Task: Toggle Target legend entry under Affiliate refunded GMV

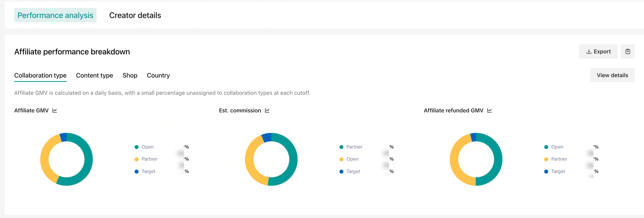Action: coord(558,172)
